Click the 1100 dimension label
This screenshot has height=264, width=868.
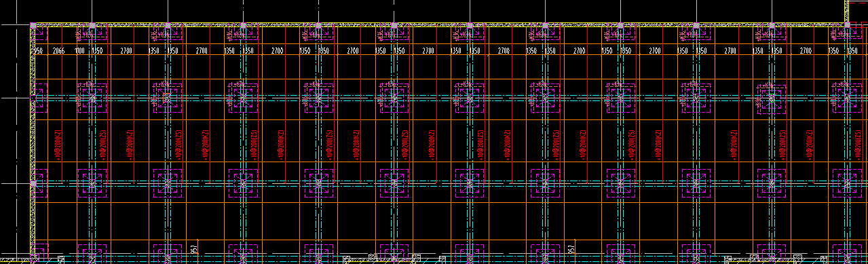79,51
